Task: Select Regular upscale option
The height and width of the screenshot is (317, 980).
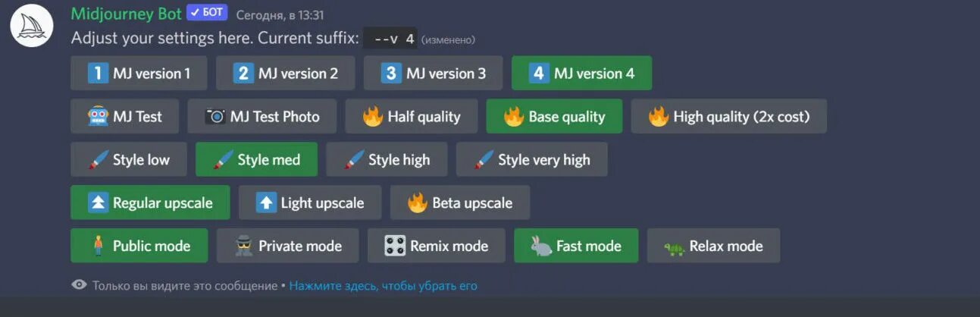Action: (x=150, y=202)
